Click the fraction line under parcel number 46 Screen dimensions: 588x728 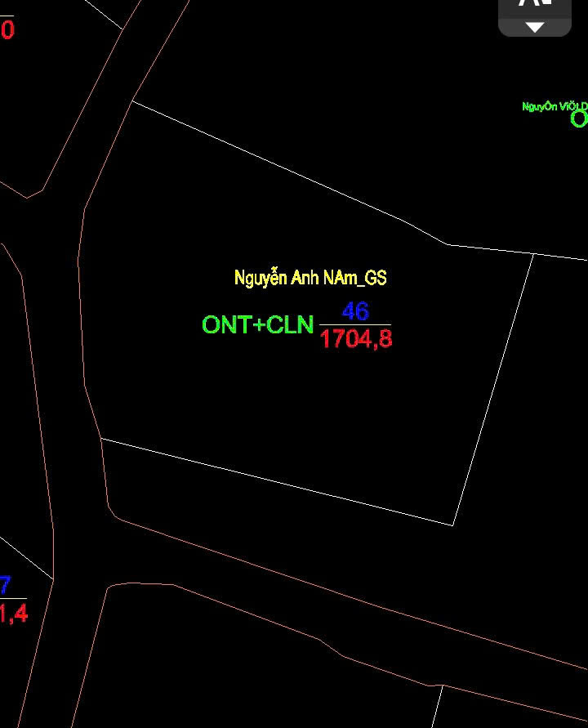click(x=355, y=325)
